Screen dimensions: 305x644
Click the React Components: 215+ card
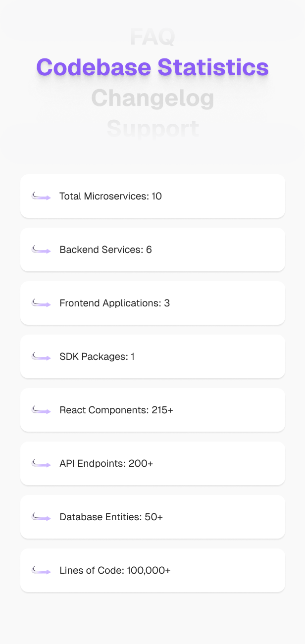click(x=152, y=410)
